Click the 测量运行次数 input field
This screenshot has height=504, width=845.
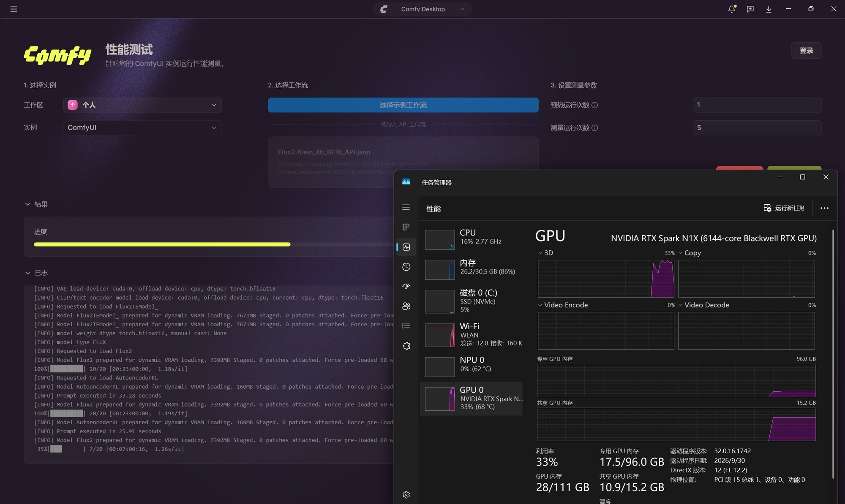tap(757, 128)
